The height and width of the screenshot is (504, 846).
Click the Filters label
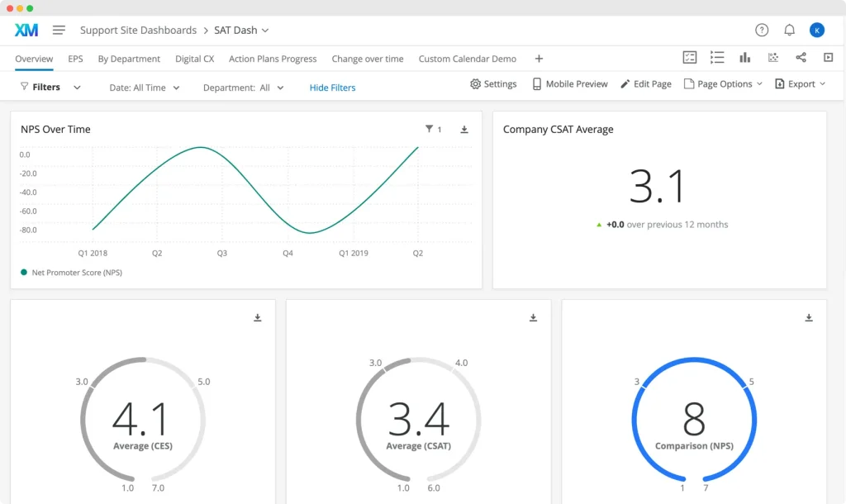point(46,87)
